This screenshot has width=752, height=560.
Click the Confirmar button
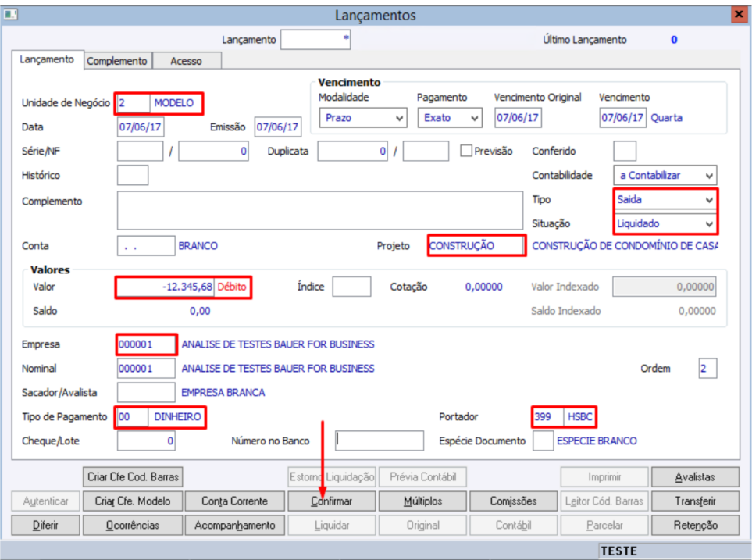(331, 501)
